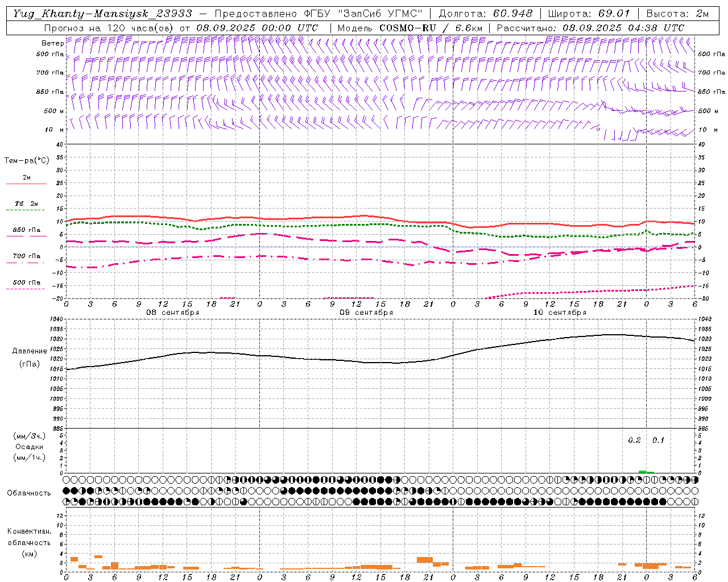
Task: Click the 850 гПа temperature legend entry
Action: (26, 230)
